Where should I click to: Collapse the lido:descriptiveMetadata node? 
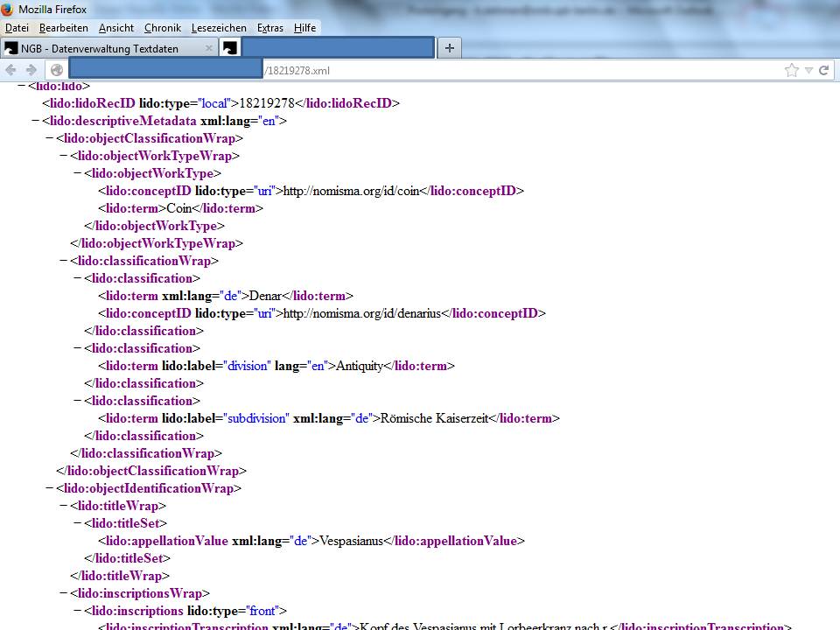[x=35, y=121]
